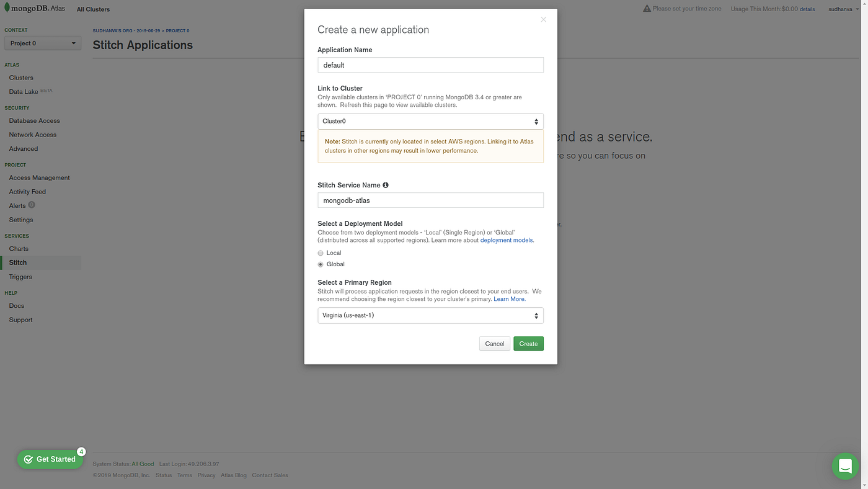The image size is (868, 489).
Task: Expand the Project 0 context dropdown
Action: tap(42, 43)
